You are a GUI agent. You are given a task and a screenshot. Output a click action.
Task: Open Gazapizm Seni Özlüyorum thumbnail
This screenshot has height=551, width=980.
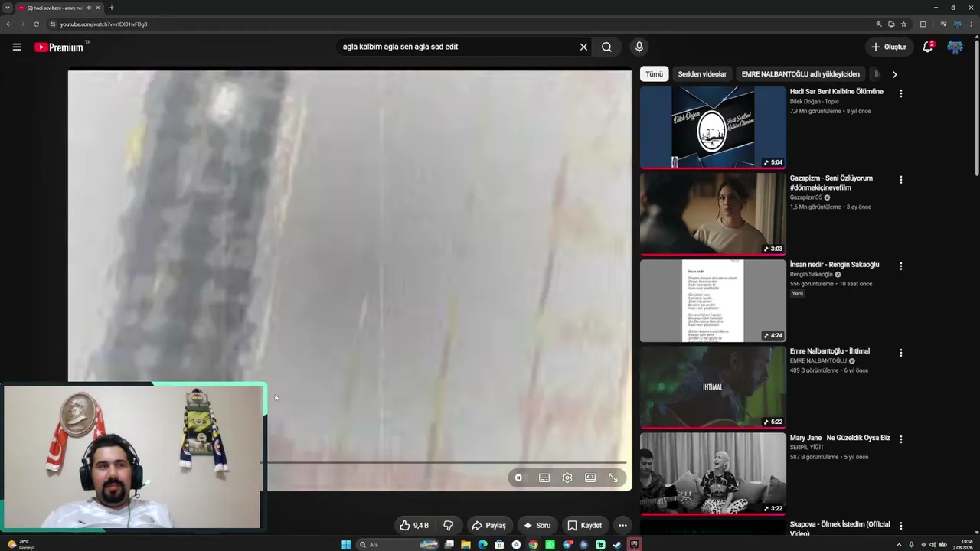(713, 214)
